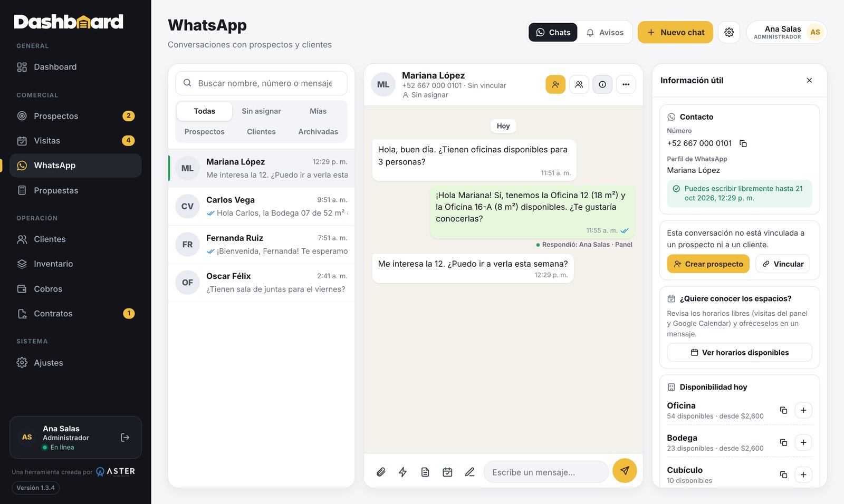Open the Ana Salas administrator profile menu
This screenshot has width=844, height=504.
pyautogui.click(x=787, y=32)
